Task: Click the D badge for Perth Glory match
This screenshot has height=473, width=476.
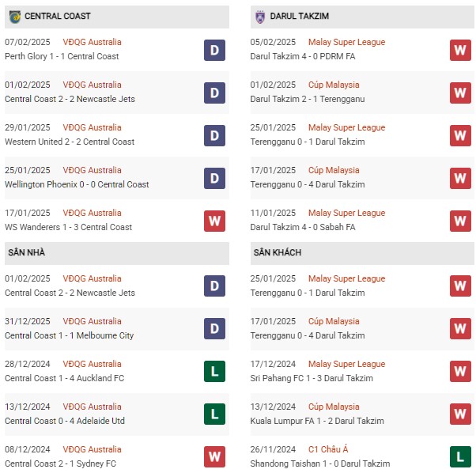Action: (214, 50)
